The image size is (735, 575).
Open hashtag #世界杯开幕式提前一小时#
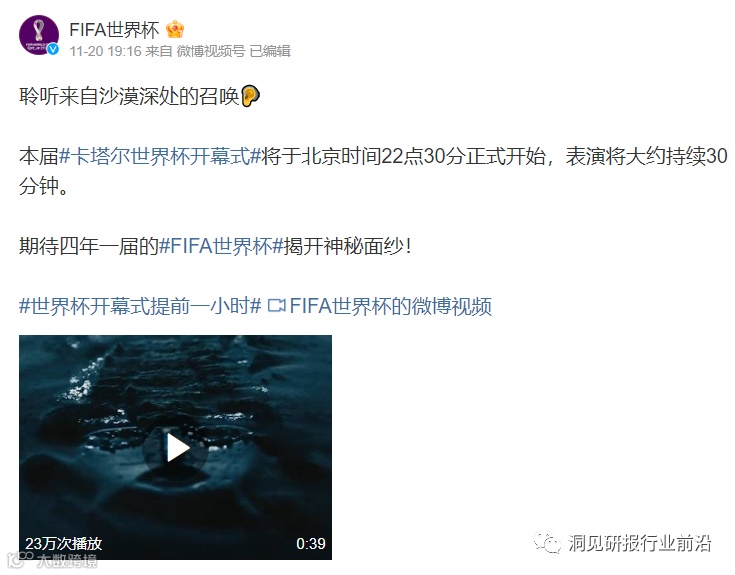140,306
